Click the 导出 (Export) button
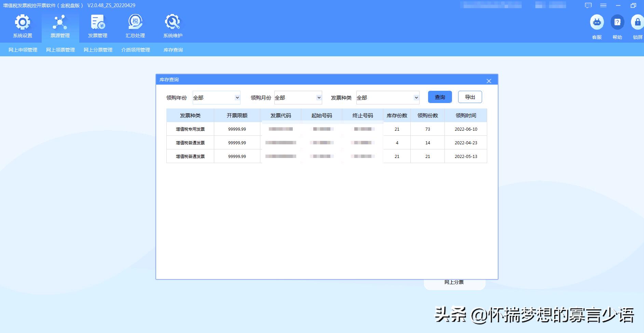This screenshot has height=333, width=644. 470,97
